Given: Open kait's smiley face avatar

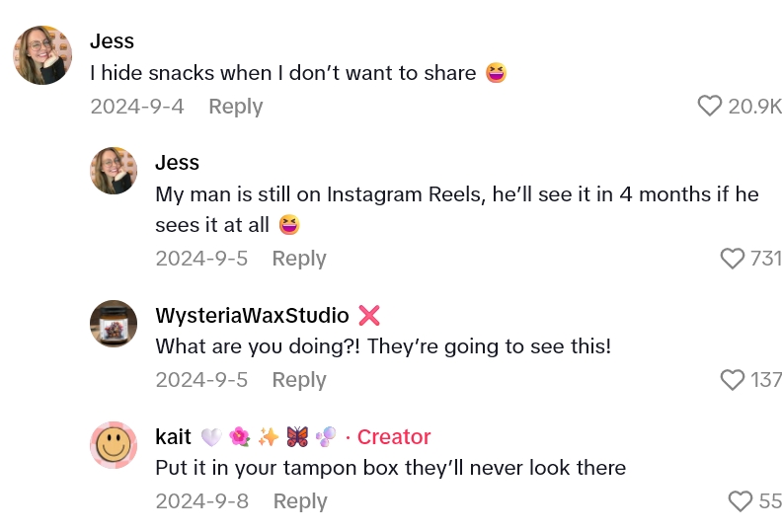Looking at the screenshot, I should point(114,444).
